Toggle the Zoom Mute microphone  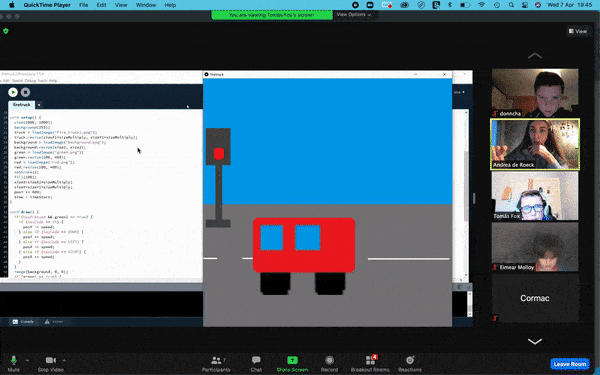coord(13,363)
